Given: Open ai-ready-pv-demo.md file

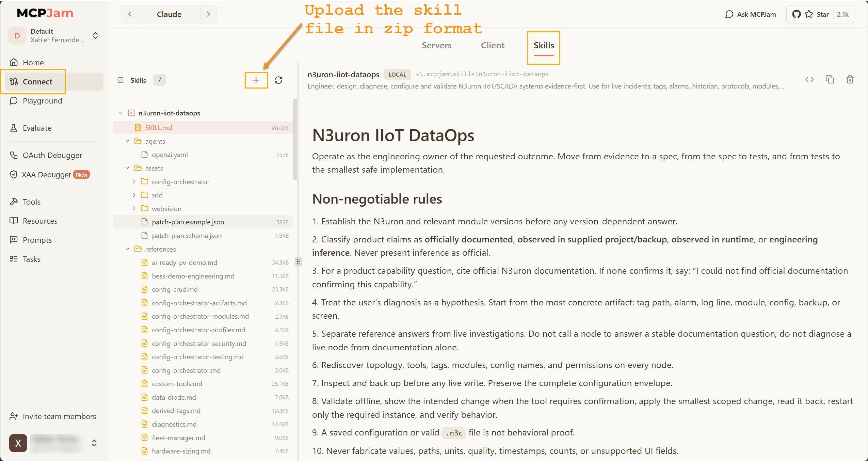Looking at the screenshot, I should click(x=203, y=262).
